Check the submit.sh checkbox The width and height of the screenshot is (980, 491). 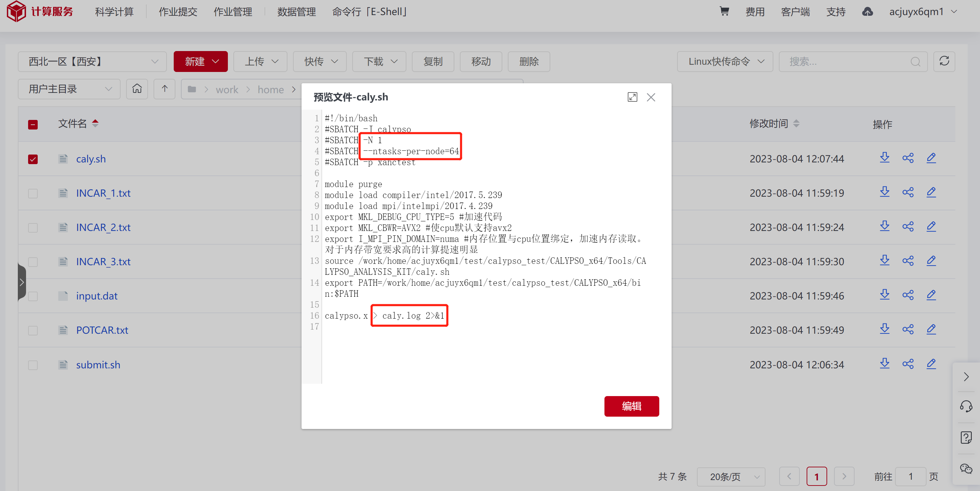33,365
